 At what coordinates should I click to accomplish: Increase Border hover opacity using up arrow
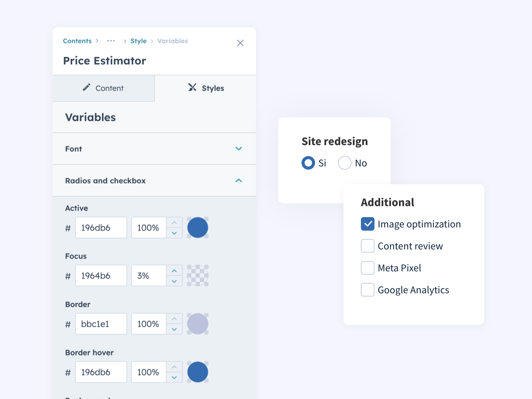click(x=174, y=367)
